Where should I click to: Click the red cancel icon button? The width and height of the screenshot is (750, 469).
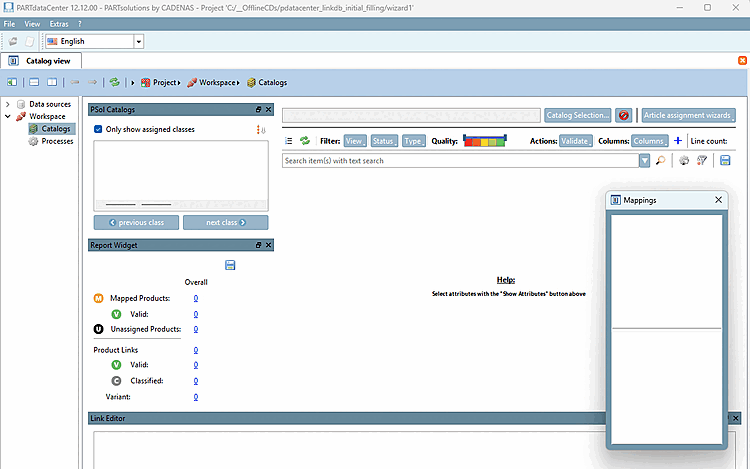pos(623,115)
